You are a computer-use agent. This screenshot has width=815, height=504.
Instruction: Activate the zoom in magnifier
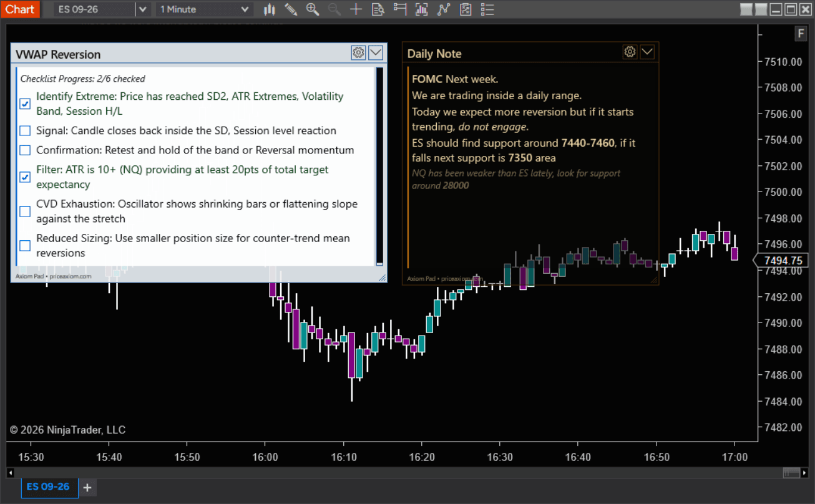click(x=313, y=9)
